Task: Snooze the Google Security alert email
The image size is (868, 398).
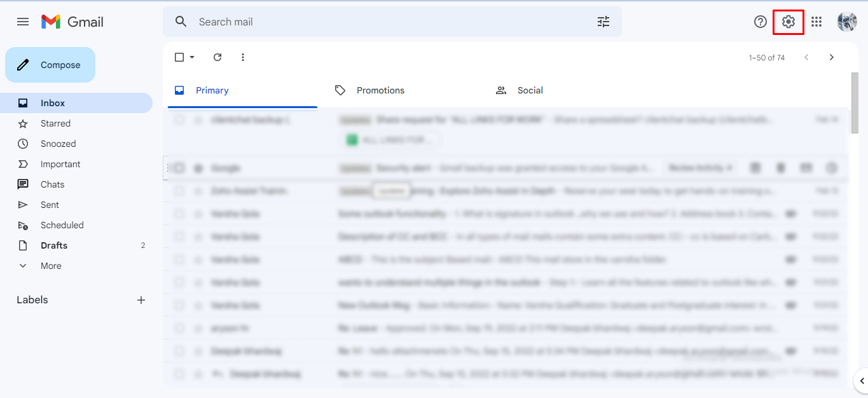Action: click(832, 168)
